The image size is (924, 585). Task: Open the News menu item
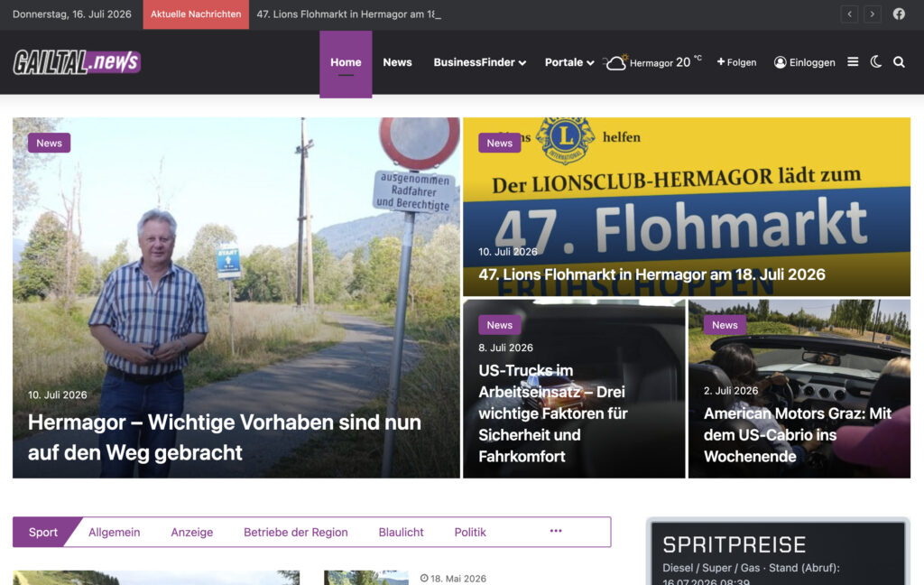tap(397, 62)
